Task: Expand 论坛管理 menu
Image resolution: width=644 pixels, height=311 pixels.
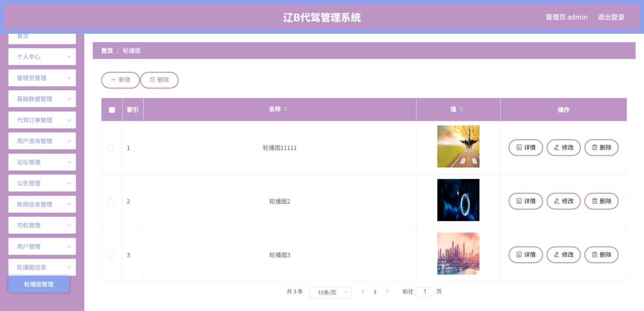Action: pos(42,162)
